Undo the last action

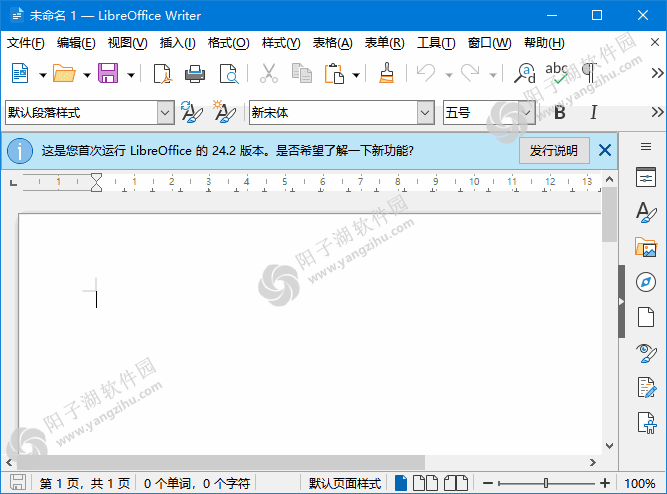click(426, 73)
